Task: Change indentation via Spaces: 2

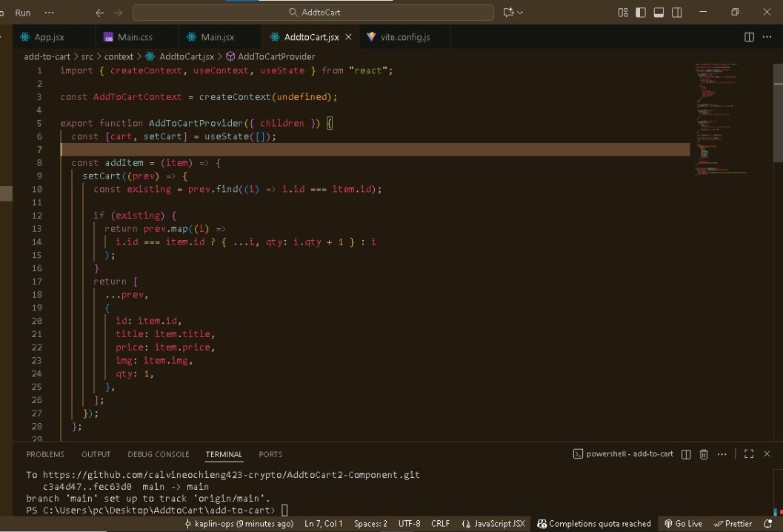Action: point(370,524)
